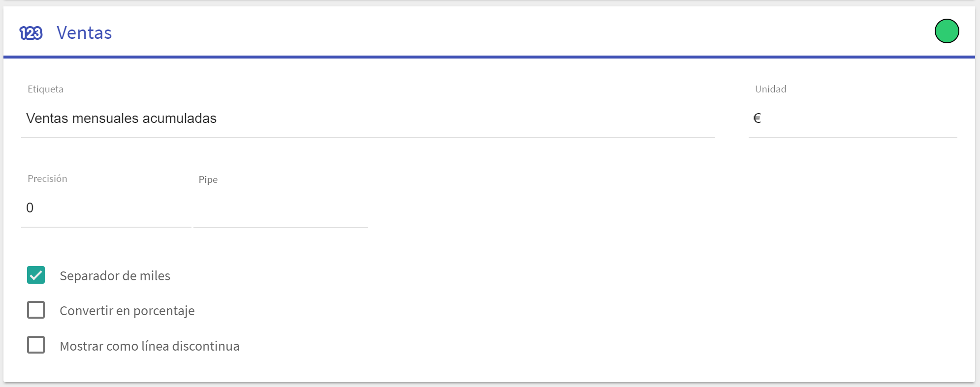The width and height of the screenshot is (980, 387).
Task: Focus the Etiqueta field with Ventas mensuales acumuladas
Action: tap(368, 119)
